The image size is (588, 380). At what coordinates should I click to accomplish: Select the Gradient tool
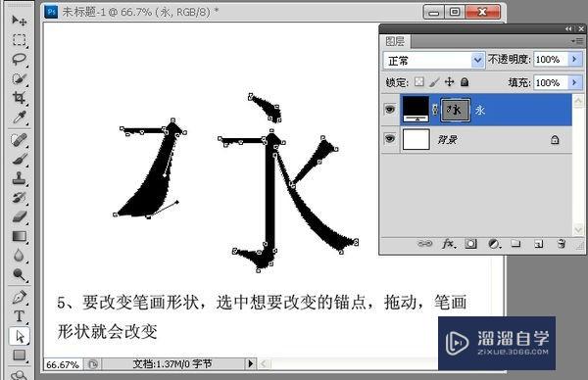click(20, 236)
